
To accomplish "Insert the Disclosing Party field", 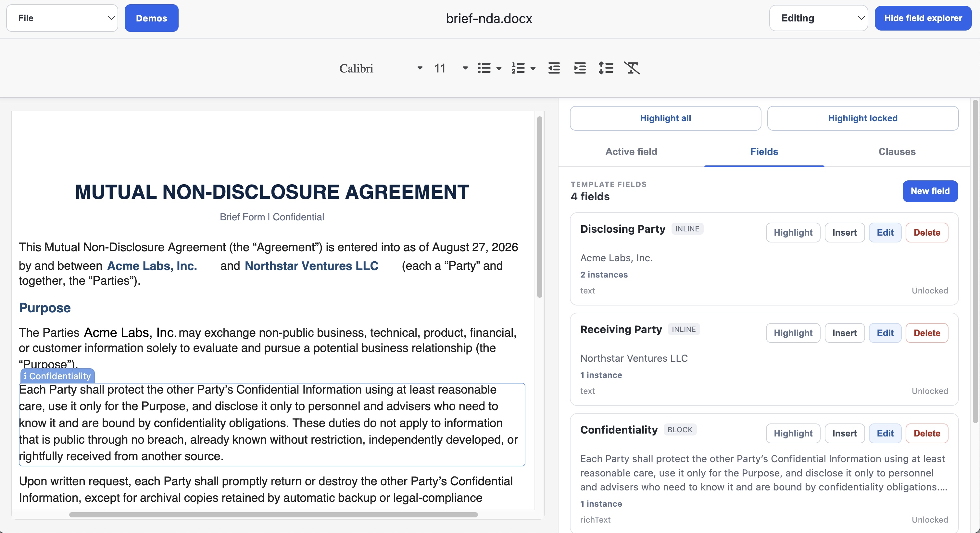I will [845, 232].
